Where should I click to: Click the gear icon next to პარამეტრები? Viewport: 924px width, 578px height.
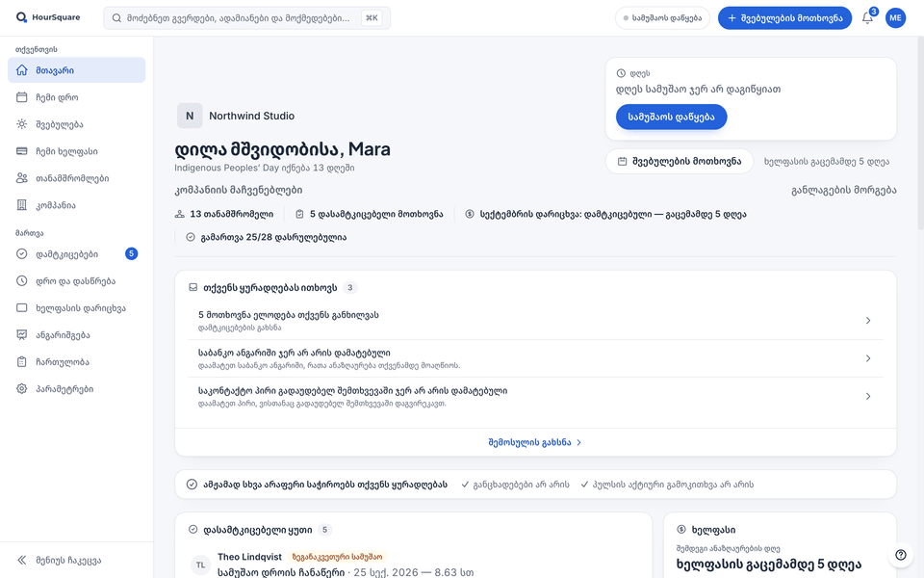coord(22,388)
